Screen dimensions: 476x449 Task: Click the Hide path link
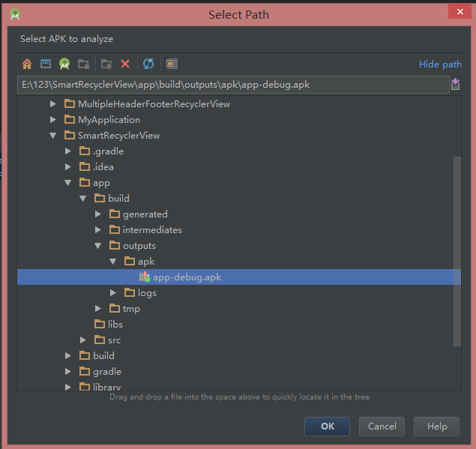(x=440, y=64)
